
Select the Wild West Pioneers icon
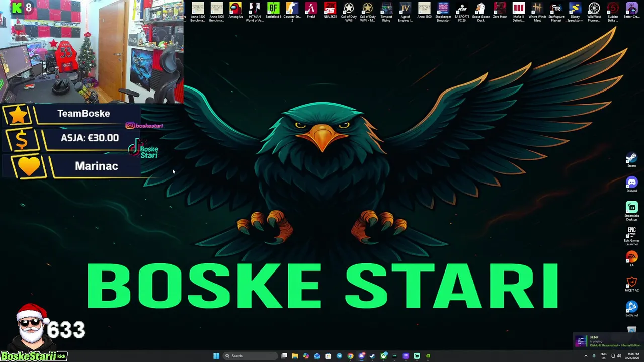[594, 12]
